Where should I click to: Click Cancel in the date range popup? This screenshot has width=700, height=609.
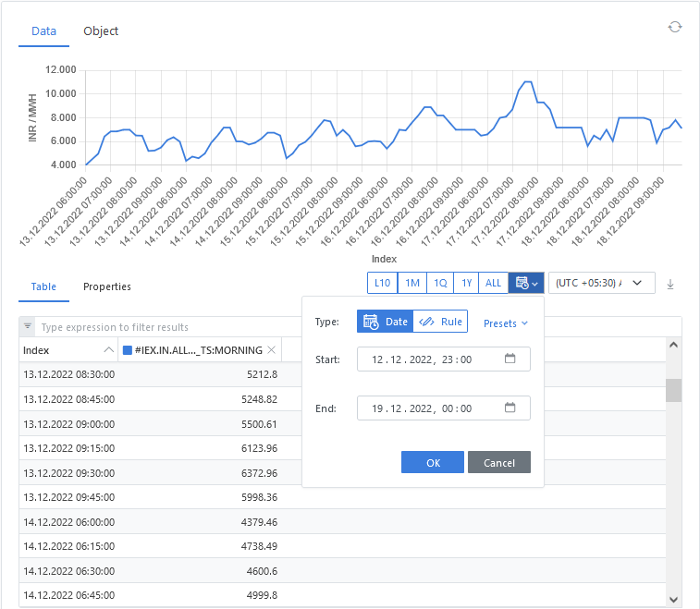coord(498,462)
